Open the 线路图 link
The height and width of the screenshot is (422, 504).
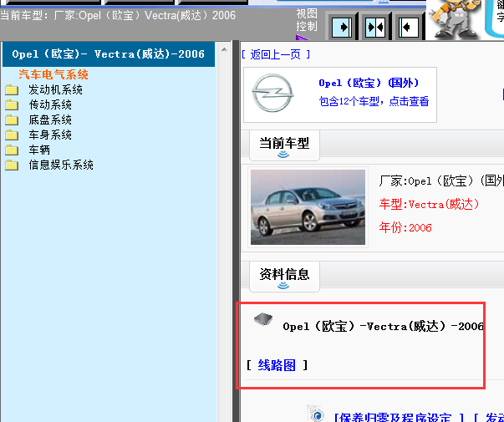click(277, 365)
